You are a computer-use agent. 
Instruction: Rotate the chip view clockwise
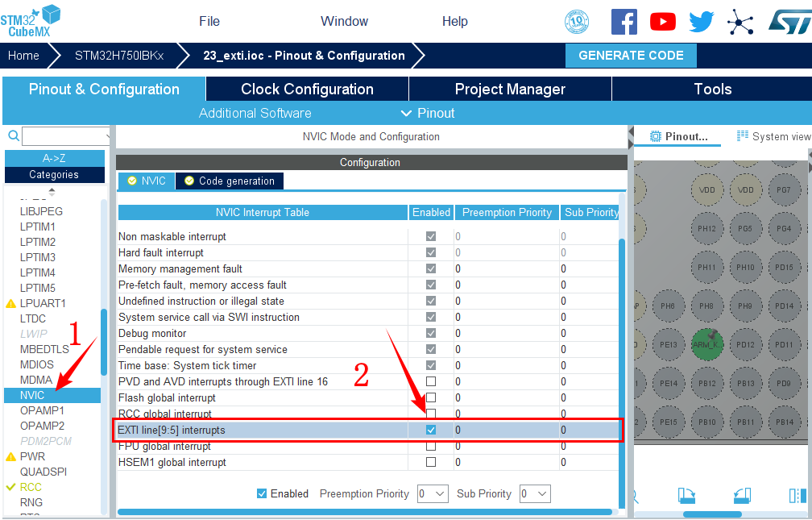(x=686, y=495)
